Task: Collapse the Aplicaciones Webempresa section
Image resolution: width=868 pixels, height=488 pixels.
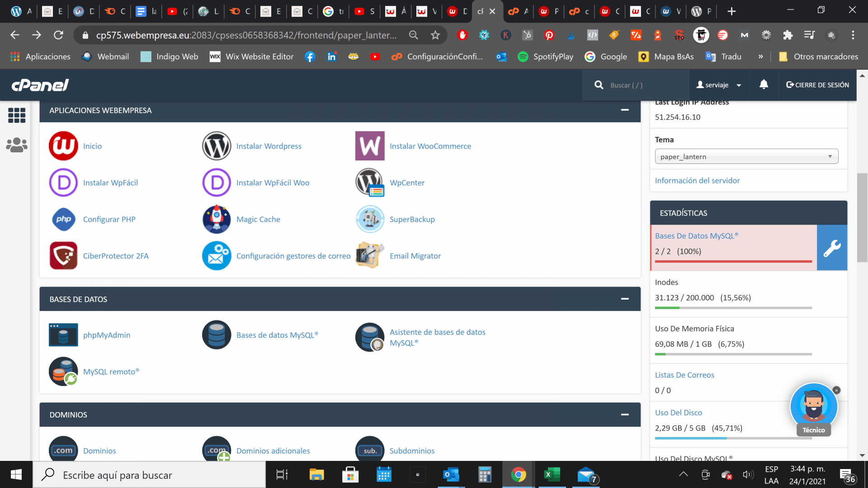Action: coord(625,110)
